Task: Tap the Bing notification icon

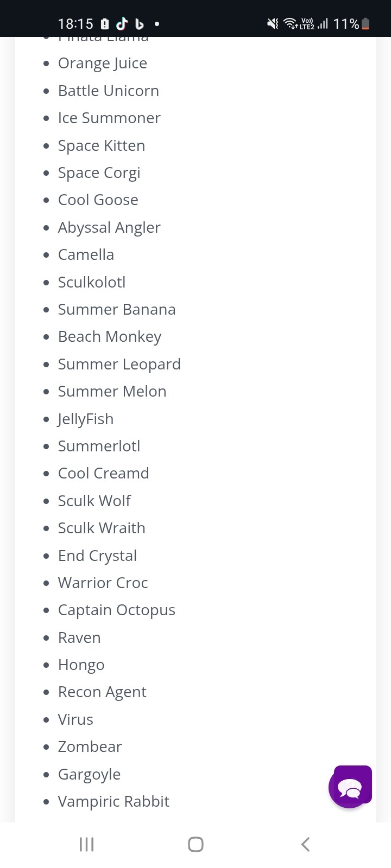Action: [140, 24]
